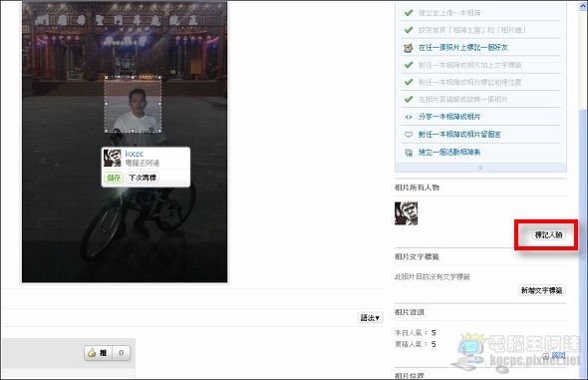The width and height of the screenshot is (588, 380).
Task: Click the 新增文字標籤 add text tag button
Action: tap(542, 290)
